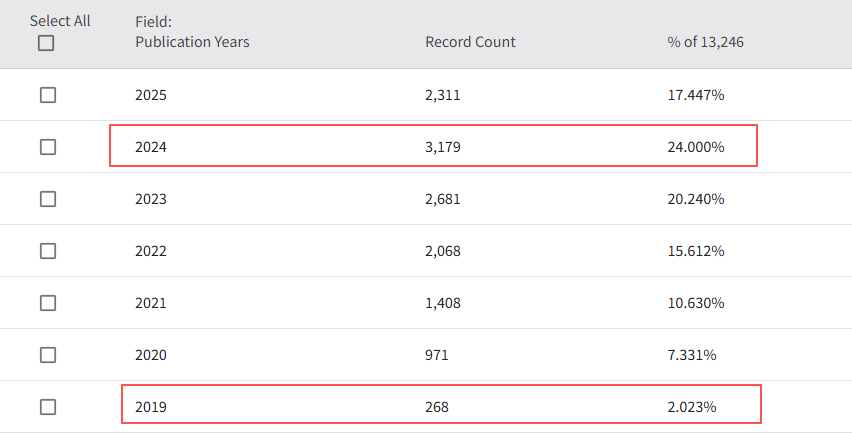Click the Select All label text
This screenshot has height=433, width=852.
(60, 21)
